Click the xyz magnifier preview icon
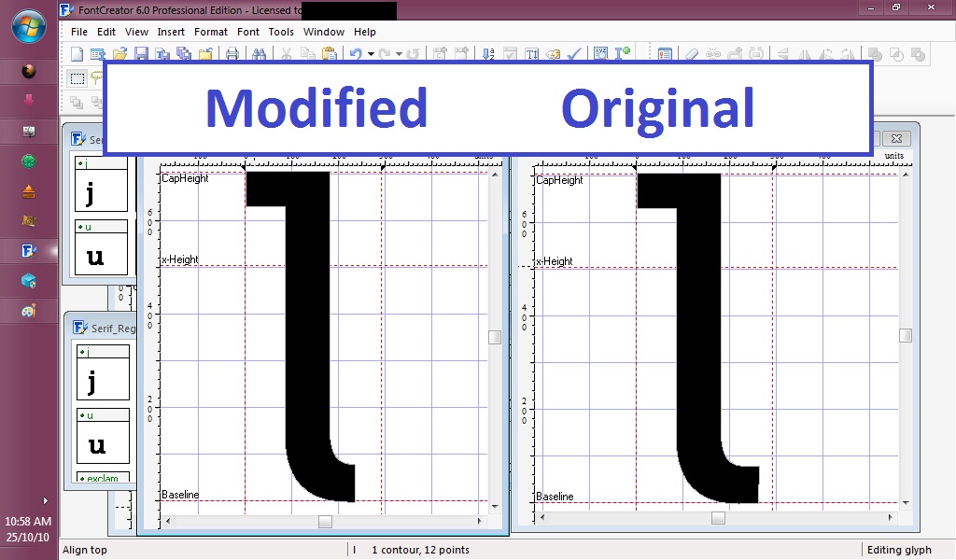This screenshot has height=560, width=956. [600, 54]
